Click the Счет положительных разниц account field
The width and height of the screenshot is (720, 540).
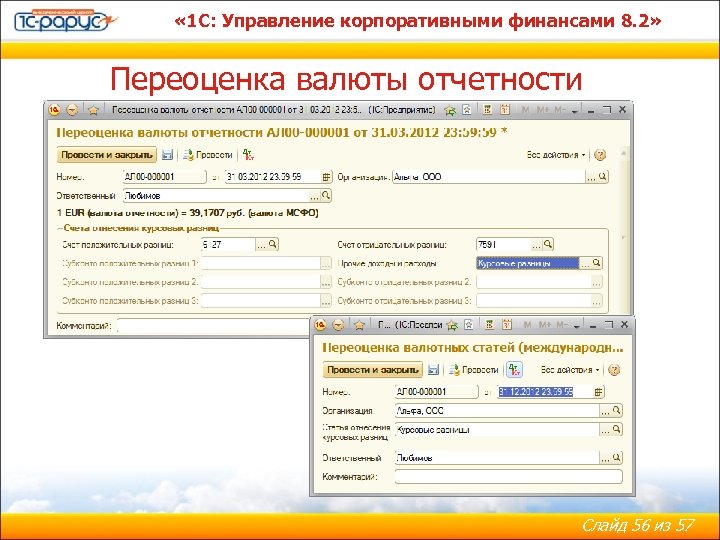[x=228, y=244]
